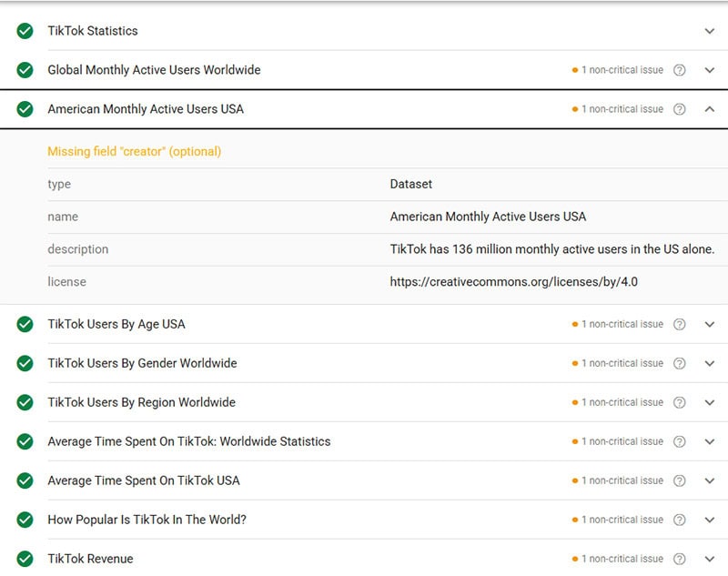
Task: Click green checkmark beside TikTok Users By Region Worldwide
Action: 25,402
